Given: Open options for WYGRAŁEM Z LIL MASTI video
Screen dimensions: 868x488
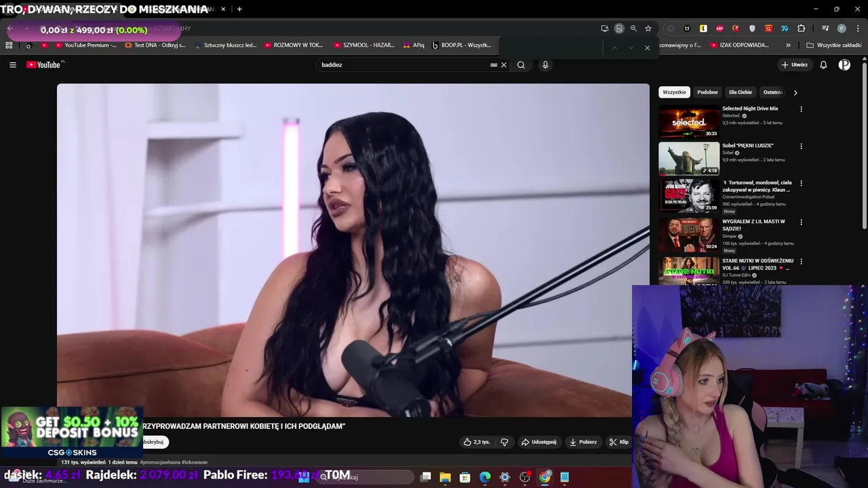Looking at the screenshot, I should pos(801,222).
